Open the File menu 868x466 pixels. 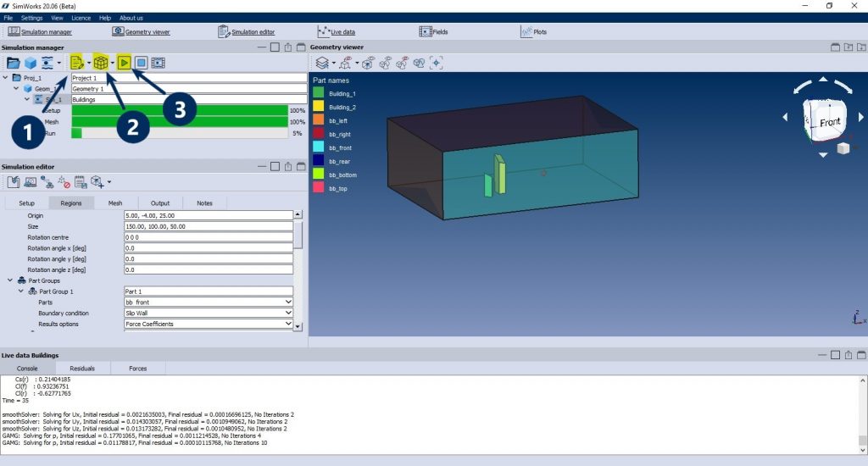(8, 18)
